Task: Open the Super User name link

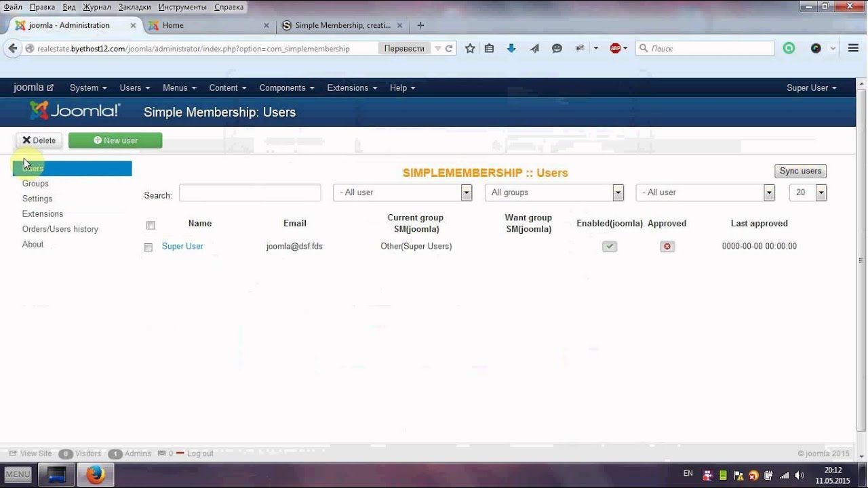Action: pos(182,246)
